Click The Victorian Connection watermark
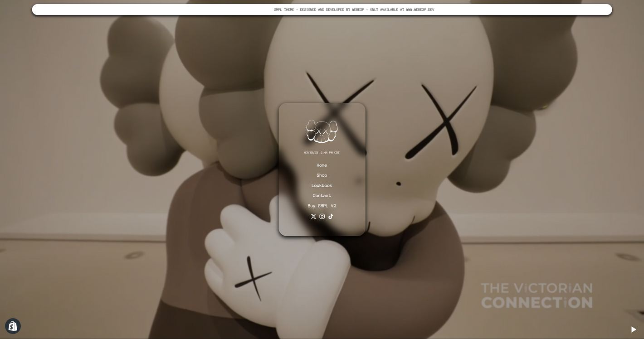Image resolution: width=644 pixels, height=339 pixels. [x=537, y=295]
